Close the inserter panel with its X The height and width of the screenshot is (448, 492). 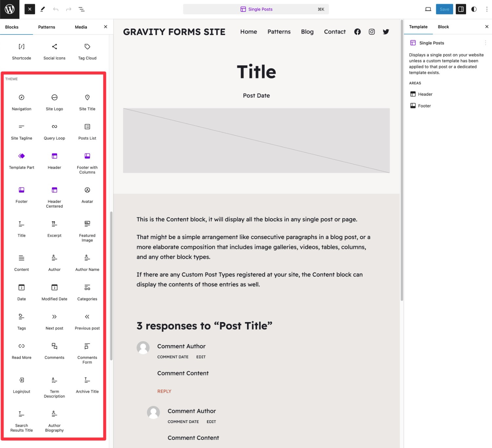tap(106, 27)
